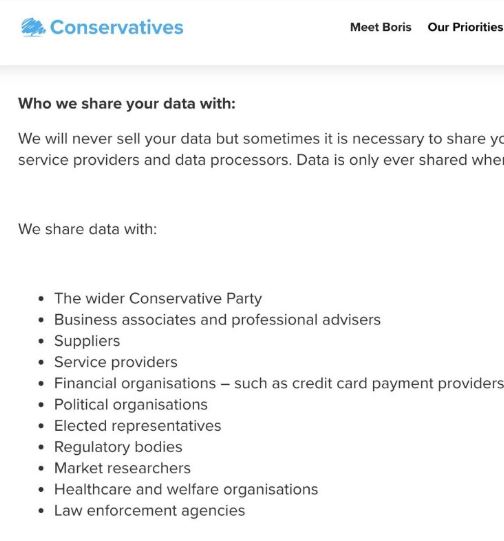Click the 'Market researchers' list item
Screen dimensions: 504x541
click(122, 468)
